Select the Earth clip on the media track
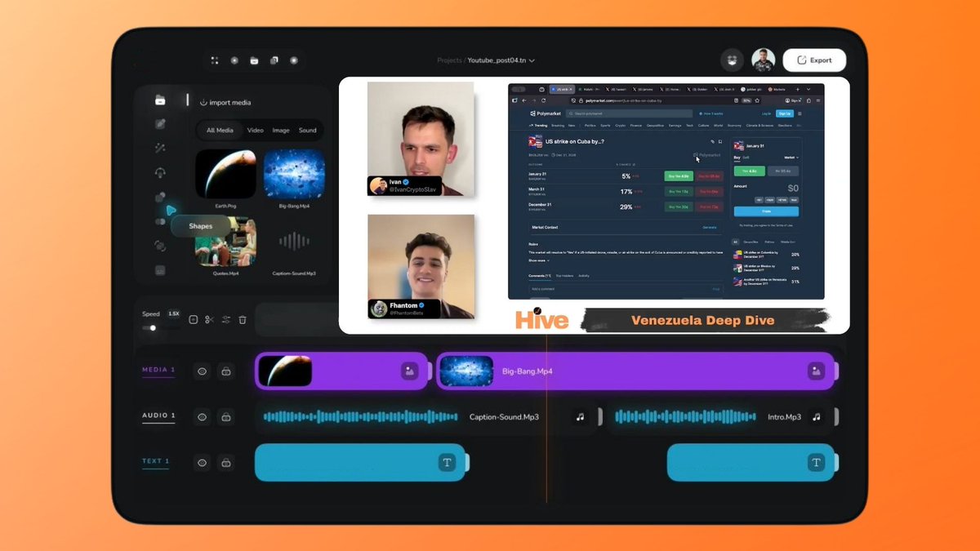Image resolution: width=980 pixels, height=551 pixels. [342, 371]
